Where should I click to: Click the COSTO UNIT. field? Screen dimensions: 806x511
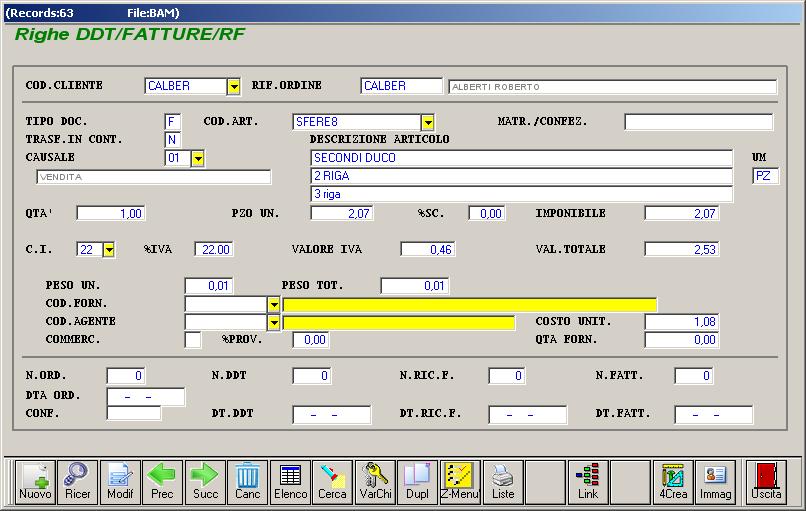(x=682, y=322)
